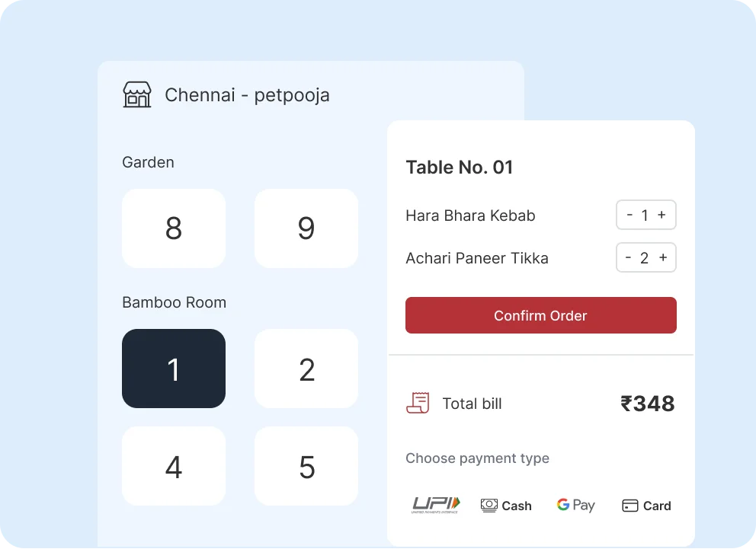Pick Bamboo Room table 5
The width and height of the screenshot is (756, 549).
pos(306,467)
